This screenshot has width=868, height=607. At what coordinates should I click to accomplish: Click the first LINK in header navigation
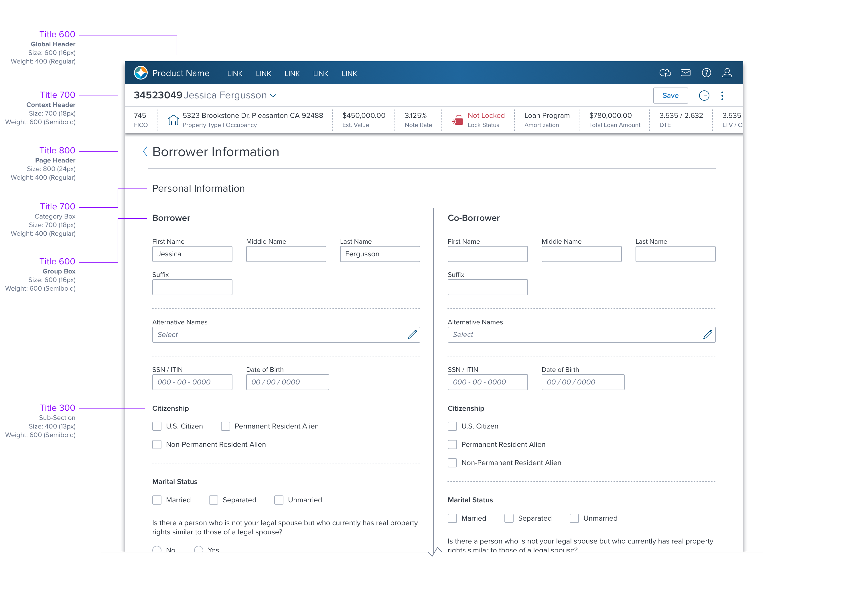pyautogui.click(x=235, y=74)
